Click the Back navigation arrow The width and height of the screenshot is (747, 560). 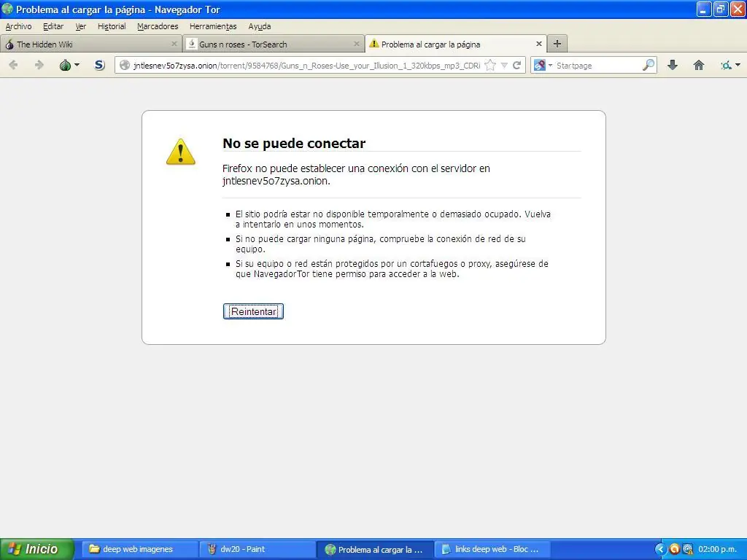(x=13, y=65)
